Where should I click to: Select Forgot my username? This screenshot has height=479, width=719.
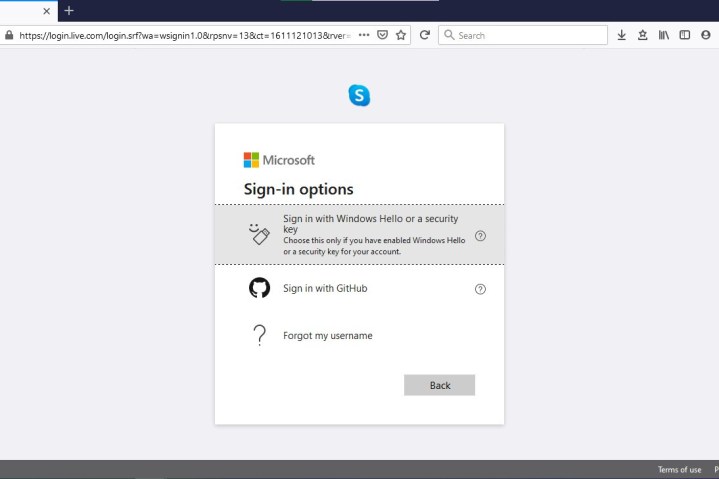(x=360, y=336)
